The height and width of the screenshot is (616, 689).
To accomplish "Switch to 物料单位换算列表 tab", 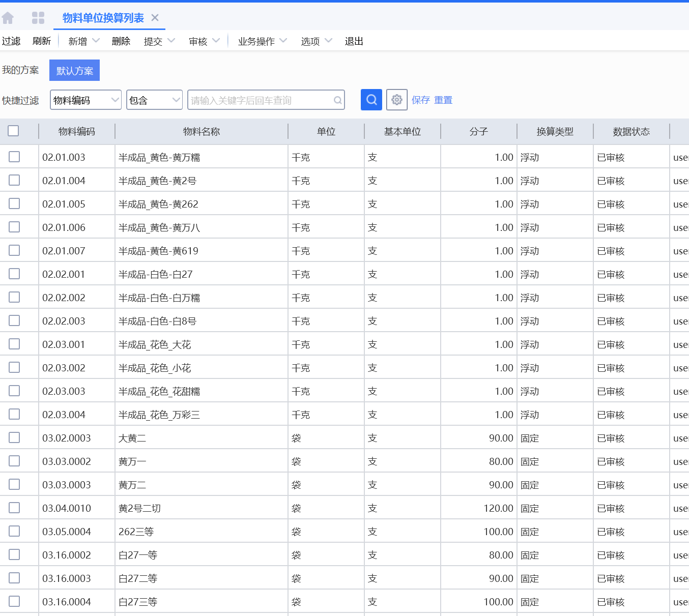I will [103, 18].
